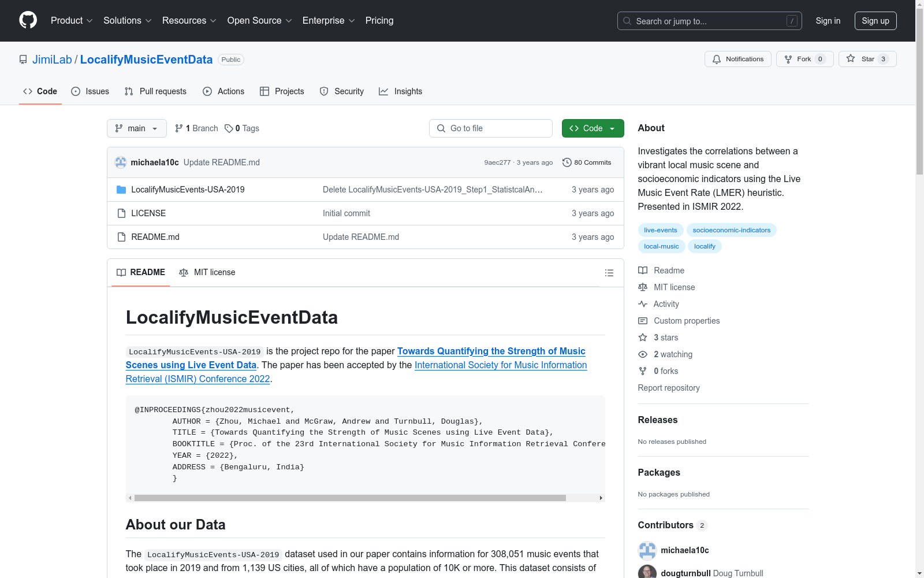Switch to the Insights tab
The width and height of the screenshot is (924, 578).
pos(401,91)
